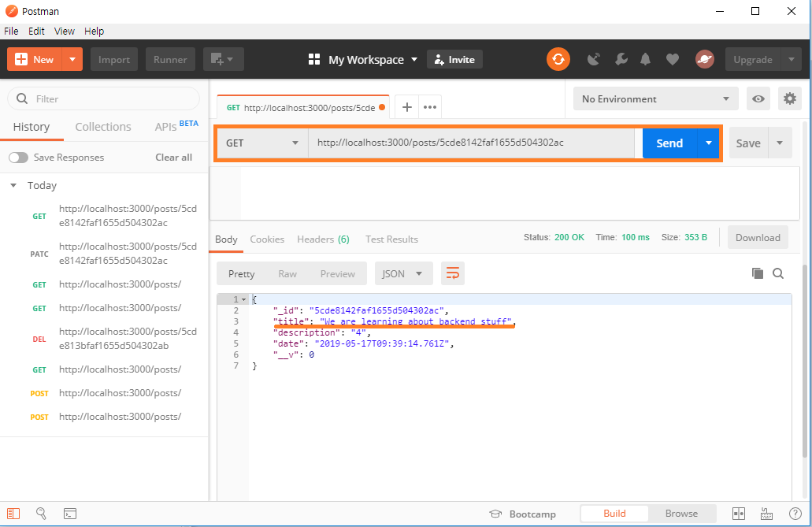The width and height of the screenshot is (812, 527).
Task: Open the View menu
Action: (65, 31)
